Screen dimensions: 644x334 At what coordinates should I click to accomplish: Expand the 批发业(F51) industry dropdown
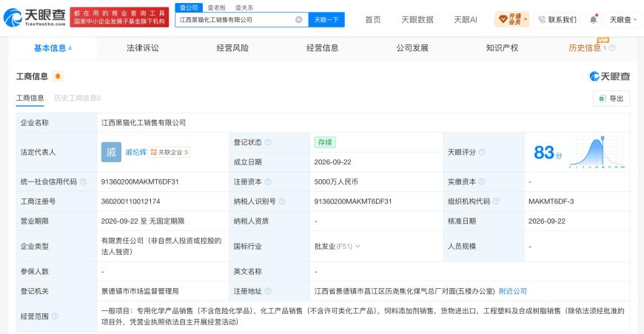tap(358, 246)
